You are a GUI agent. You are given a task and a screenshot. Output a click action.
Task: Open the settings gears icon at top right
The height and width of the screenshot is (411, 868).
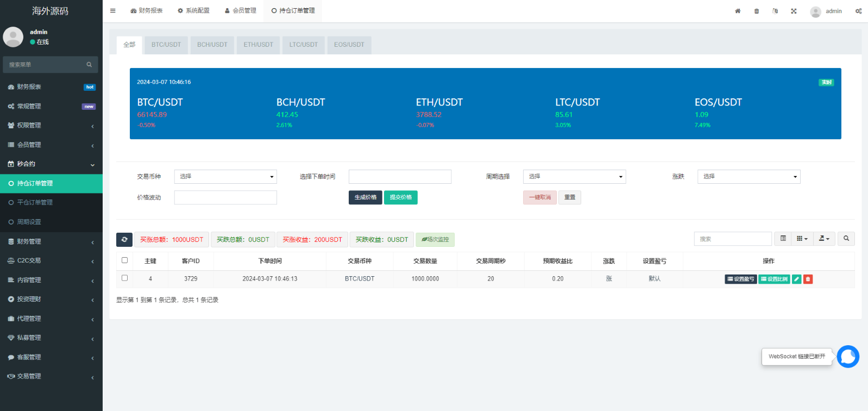(x=858, y=11)
